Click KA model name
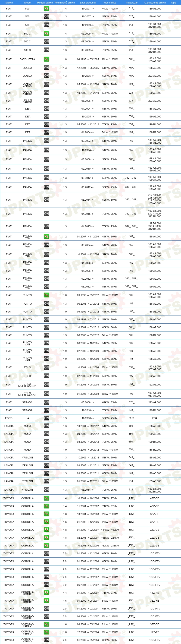Image resolution: width=181 pixels, height=644 pixels. coord(27,418)
